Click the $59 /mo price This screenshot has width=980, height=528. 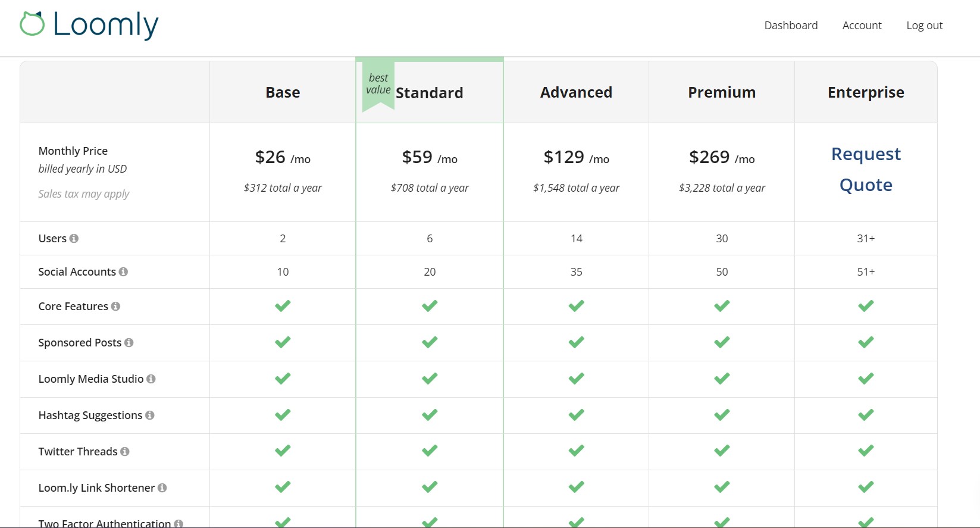pos(430,157)
